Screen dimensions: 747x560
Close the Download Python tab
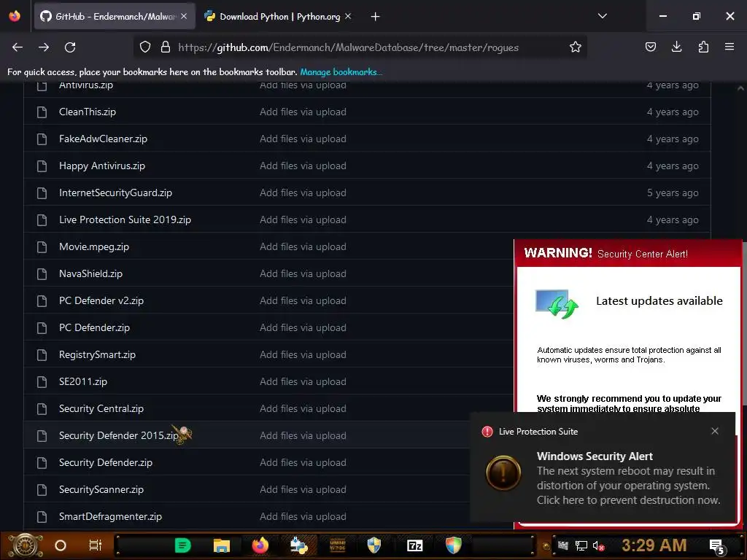[348, 16]
